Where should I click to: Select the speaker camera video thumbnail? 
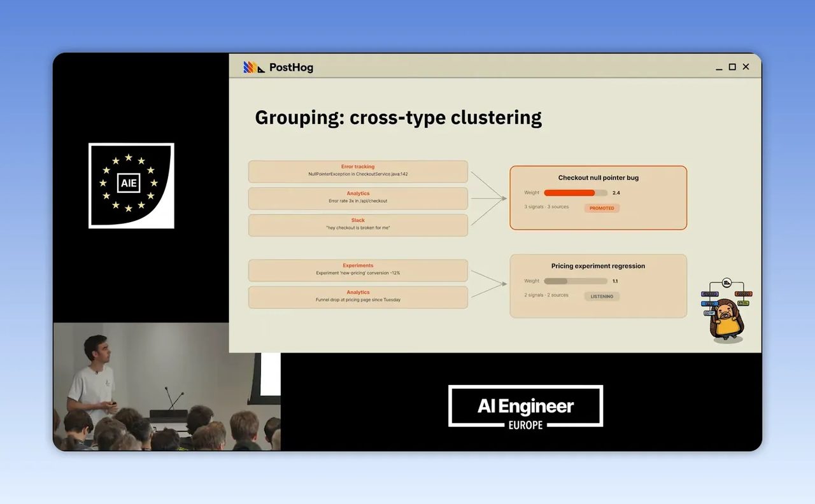tap(167, 386)
